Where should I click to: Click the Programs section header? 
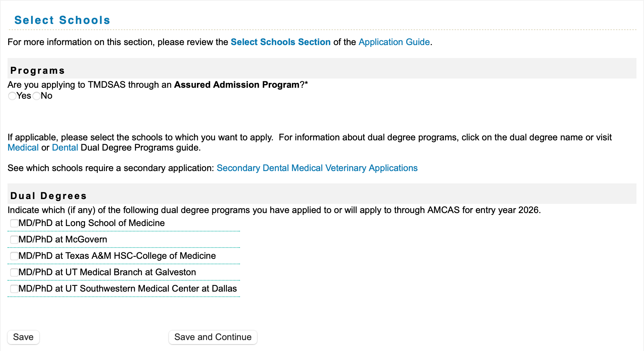[38, 71]
